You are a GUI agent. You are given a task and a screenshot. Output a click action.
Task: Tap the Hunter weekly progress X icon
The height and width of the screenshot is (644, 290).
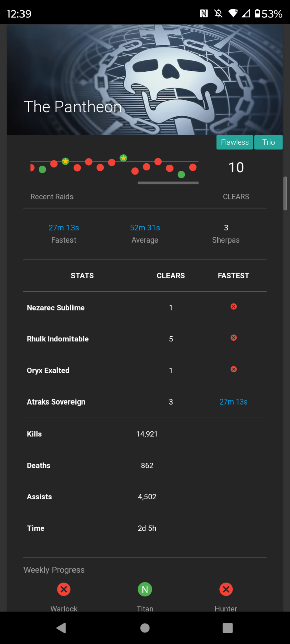tap(226, 589)
